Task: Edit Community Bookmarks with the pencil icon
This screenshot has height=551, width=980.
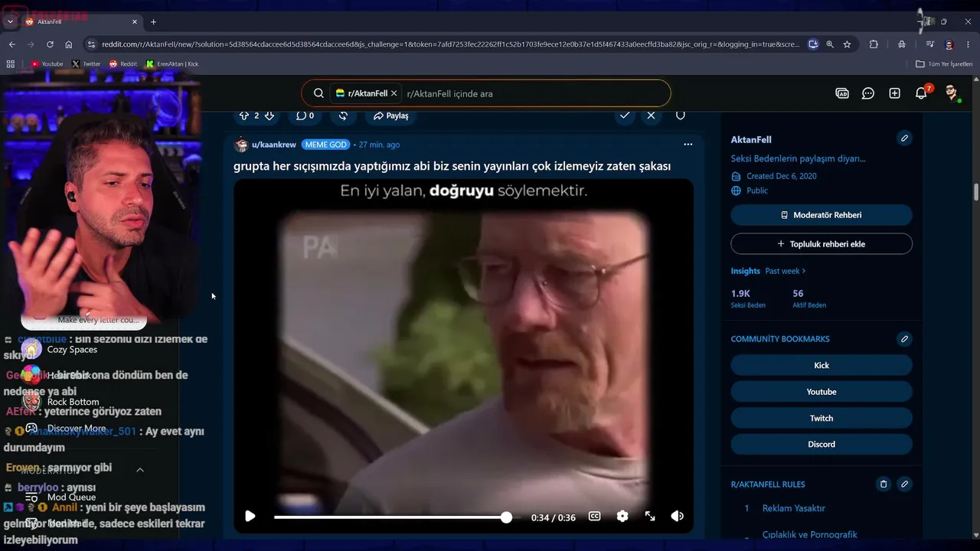Action: (904, 339)
